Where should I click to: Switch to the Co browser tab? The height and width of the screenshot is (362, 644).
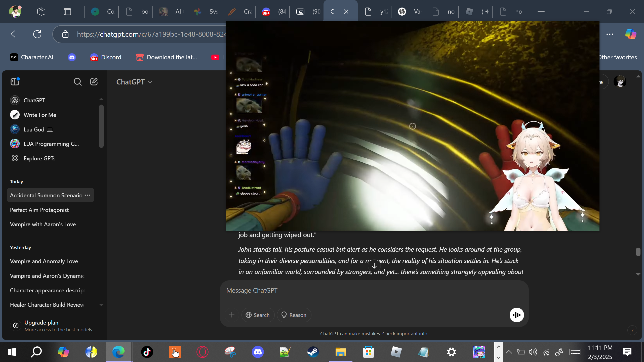(102, 12)
